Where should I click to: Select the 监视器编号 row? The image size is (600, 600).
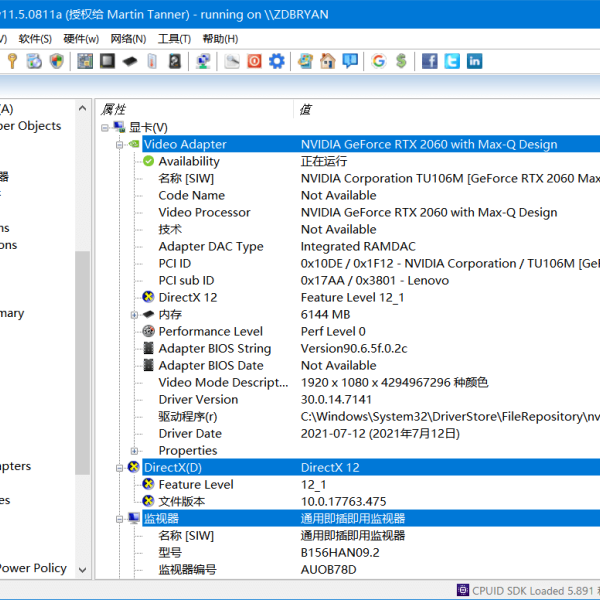tap(371, 569)
